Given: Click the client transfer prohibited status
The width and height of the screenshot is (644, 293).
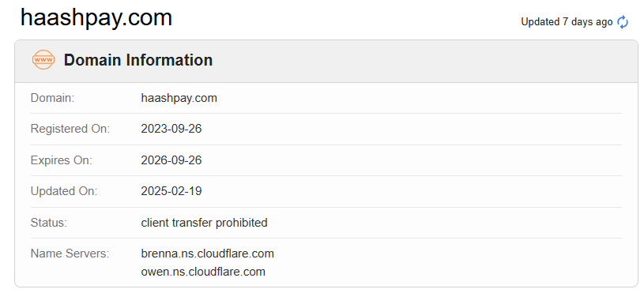Looking at the screenshot, I should coord(204,223).
